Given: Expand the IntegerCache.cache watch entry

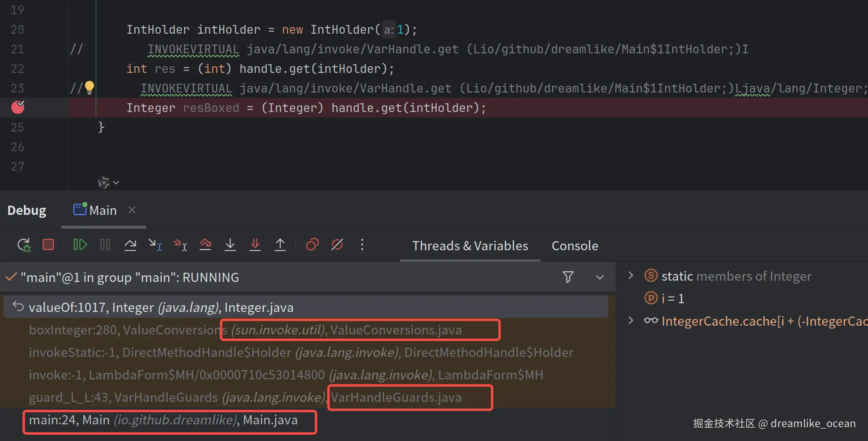Looking at the screenshot, I should click(631, 320).
